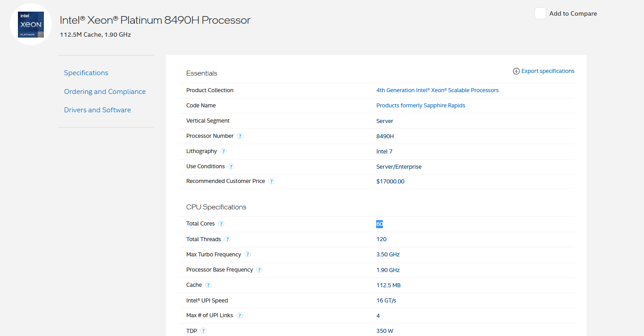Viewport: 644px width, 336px height.
Task: Show help for Processor Number
Action: 240,136
